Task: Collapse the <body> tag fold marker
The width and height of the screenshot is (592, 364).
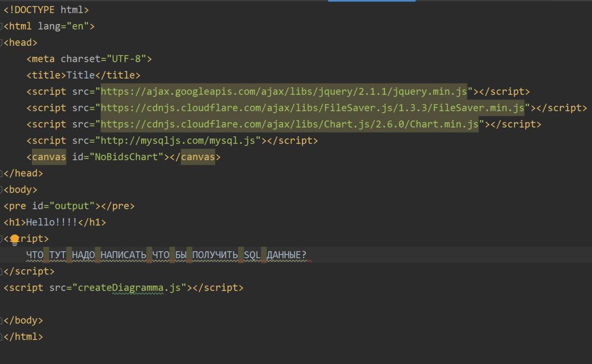Action: tap(1, 189)
